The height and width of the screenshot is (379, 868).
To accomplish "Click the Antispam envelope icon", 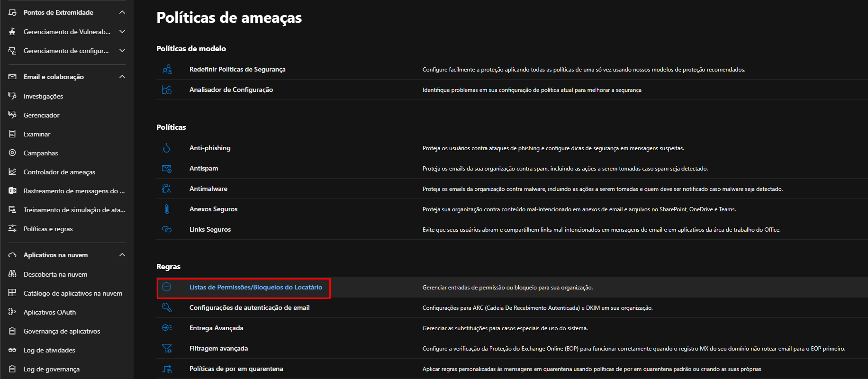I will coord(167,169).
